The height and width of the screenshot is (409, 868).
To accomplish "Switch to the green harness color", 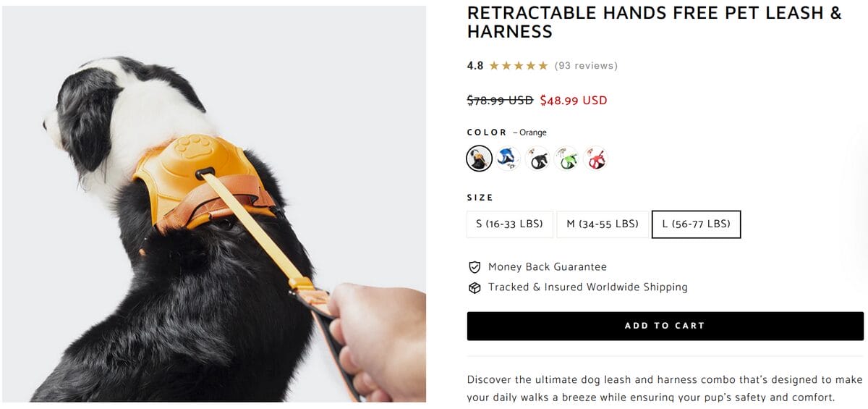I will [566, 158].
